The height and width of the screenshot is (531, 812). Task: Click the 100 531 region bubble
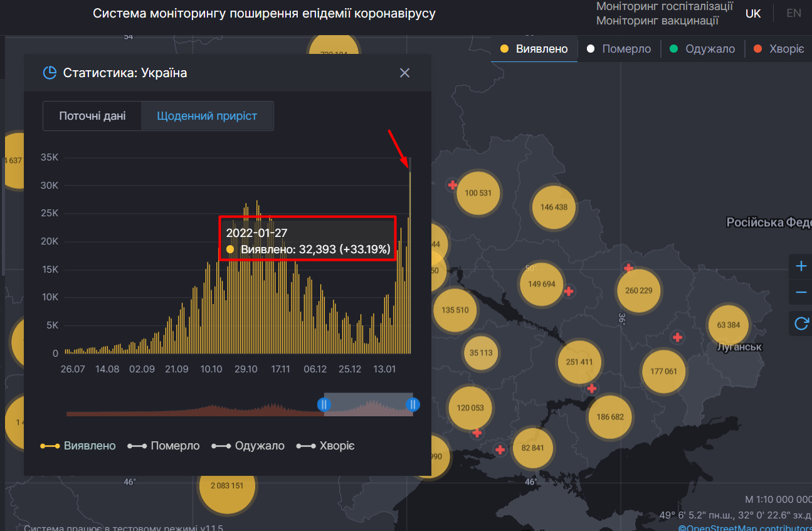(x=478, y=193)
